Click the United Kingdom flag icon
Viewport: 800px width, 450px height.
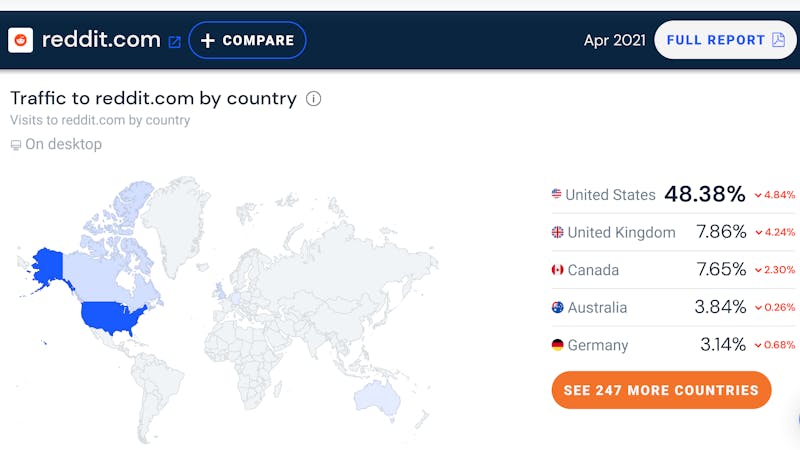click(557, 232)
